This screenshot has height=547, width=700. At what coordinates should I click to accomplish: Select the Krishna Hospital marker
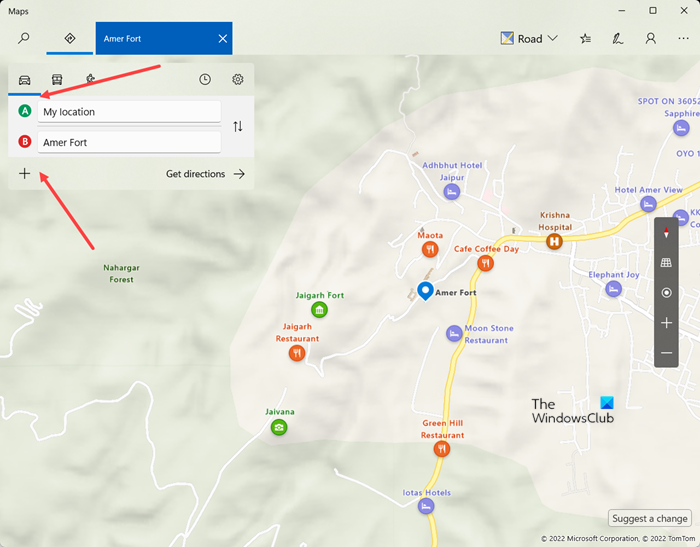tap(554, 242)
